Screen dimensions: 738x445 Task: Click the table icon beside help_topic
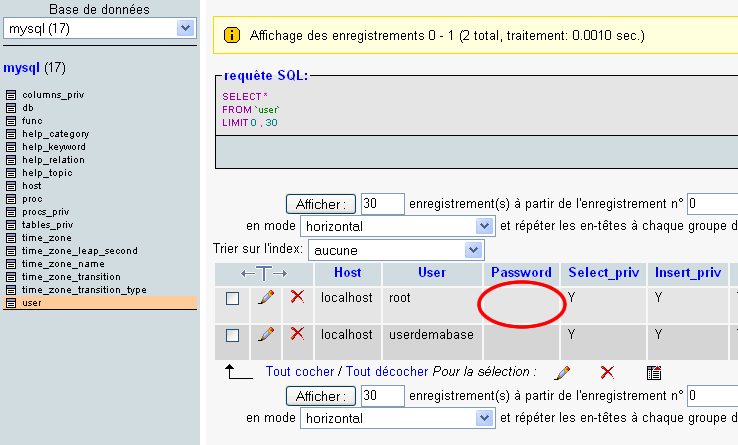(x=11, y=173)
